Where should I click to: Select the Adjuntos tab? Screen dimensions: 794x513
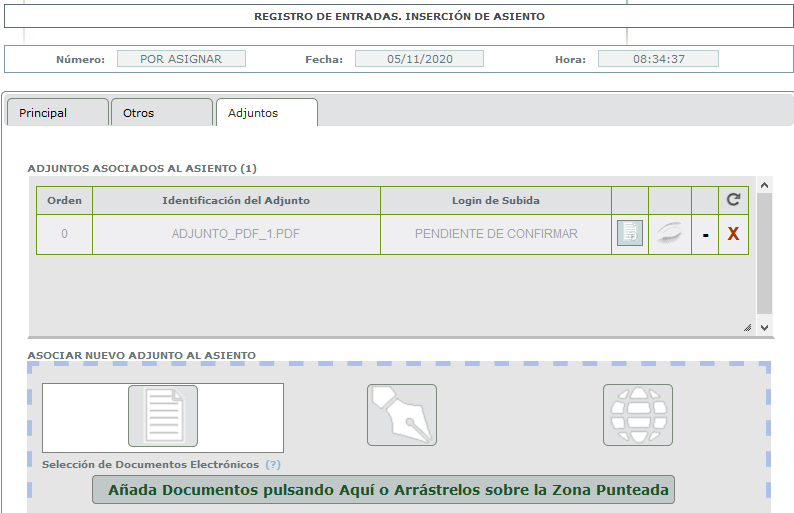(267, 112)
